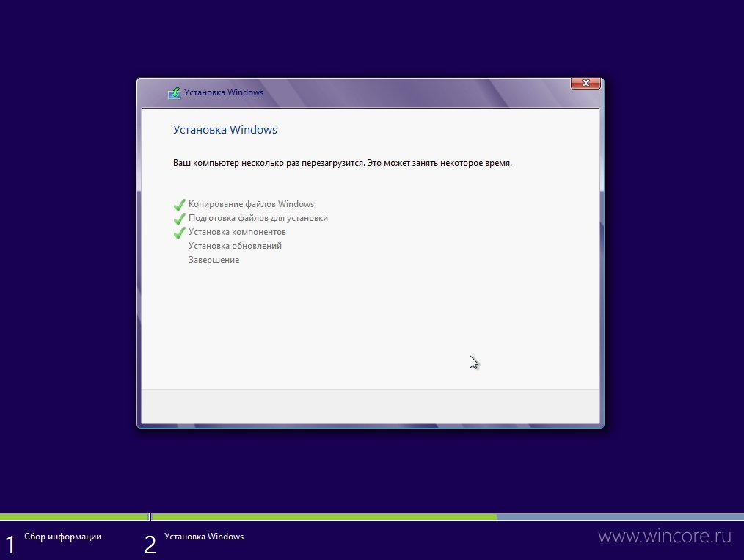This screenshot has width=744, height=560.
Task: Click the checkmark beside Подготовка файлов для установки
Action: (179, 219)
